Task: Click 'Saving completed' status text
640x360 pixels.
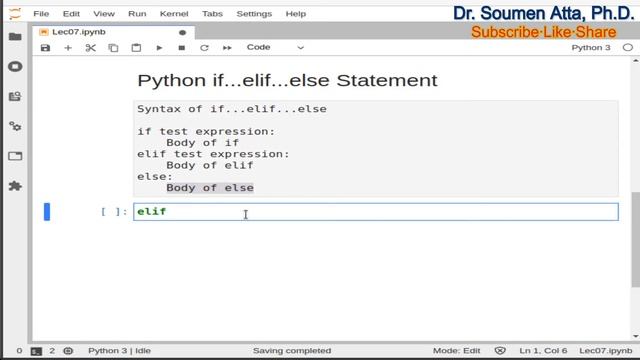Action: click(x=292, y=351)
